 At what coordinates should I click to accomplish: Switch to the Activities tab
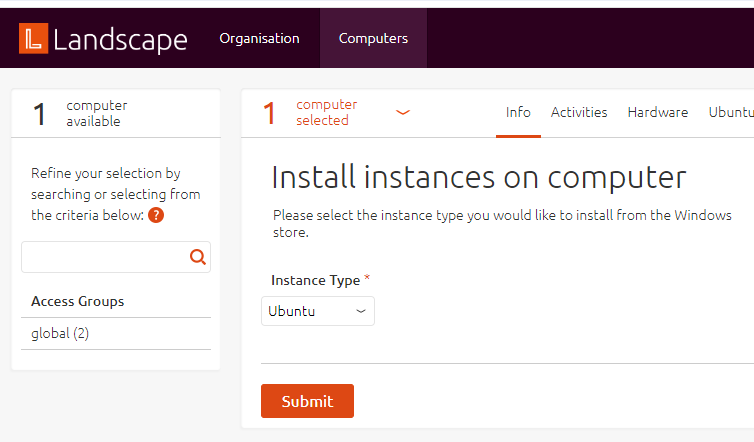[579, 113]
